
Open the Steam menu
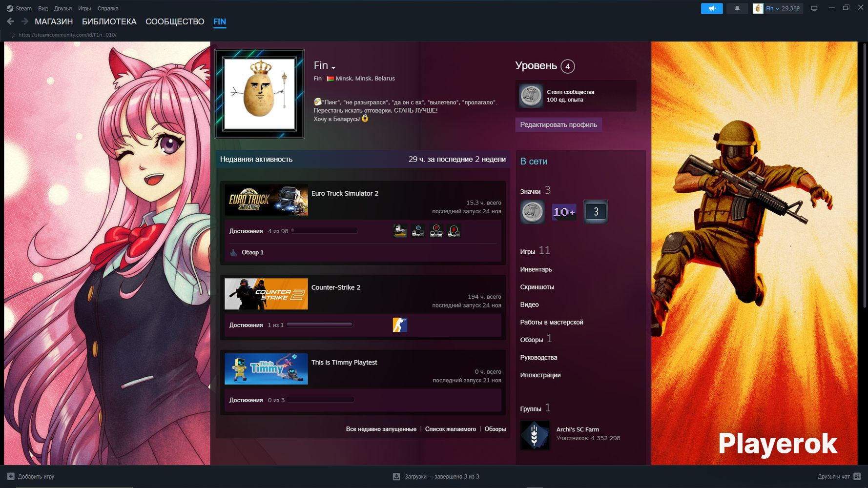(23, 8)
